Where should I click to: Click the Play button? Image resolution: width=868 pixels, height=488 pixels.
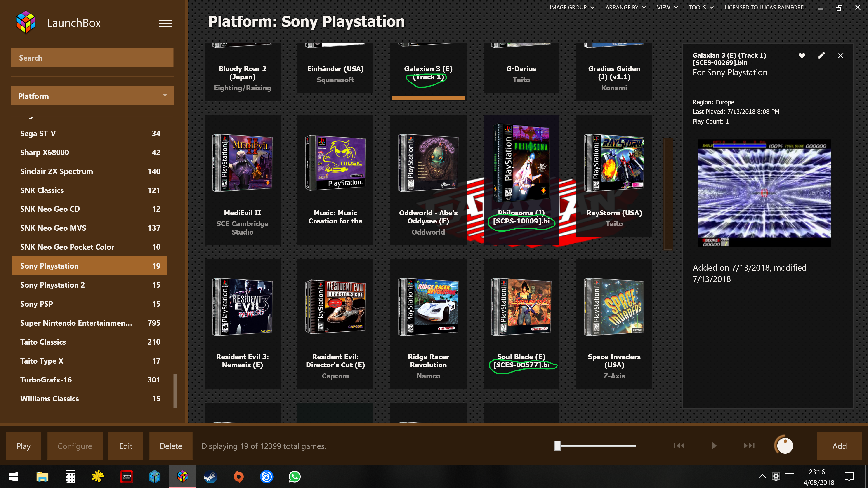click(23, 446)
